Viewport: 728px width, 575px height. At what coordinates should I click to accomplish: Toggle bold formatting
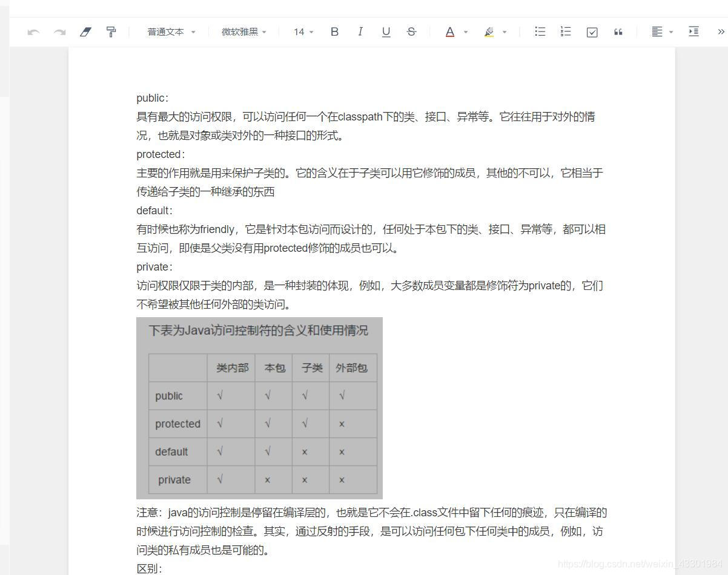coord(334,32)
